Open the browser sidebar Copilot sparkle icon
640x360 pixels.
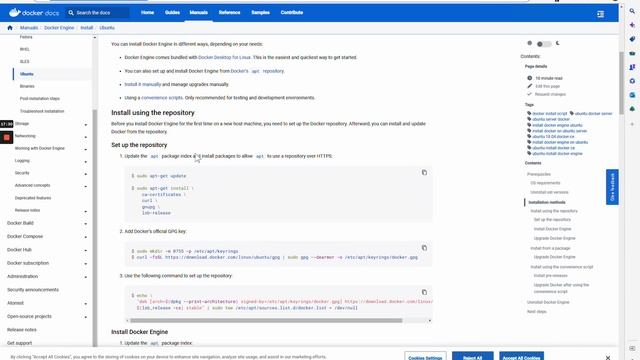[632, 25]
